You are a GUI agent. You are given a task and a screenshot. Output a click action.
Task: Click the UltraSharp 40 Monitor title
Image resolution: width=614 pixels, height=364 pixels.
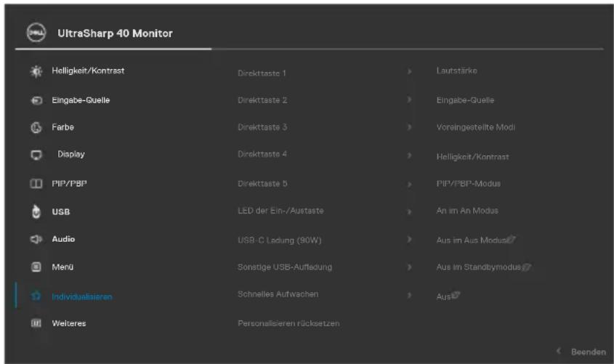tap(115, 33)
